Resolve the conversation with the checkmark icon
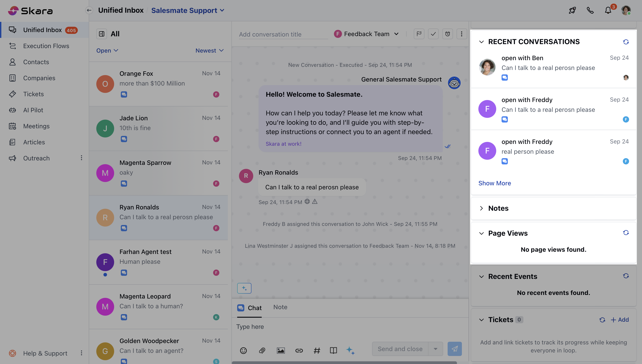642x364 pixels. coord(433,34)
